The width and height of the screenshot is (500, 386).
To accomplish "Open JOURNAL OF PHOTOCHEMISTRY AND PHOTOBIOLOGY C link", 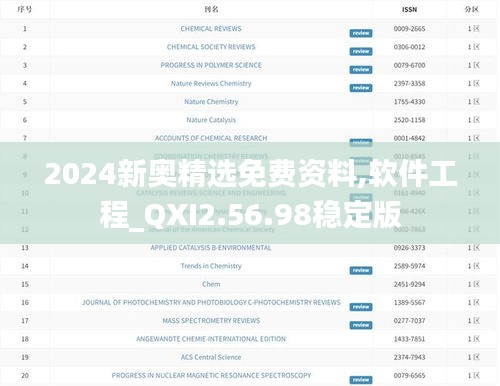I will click(x=211, y=302).
